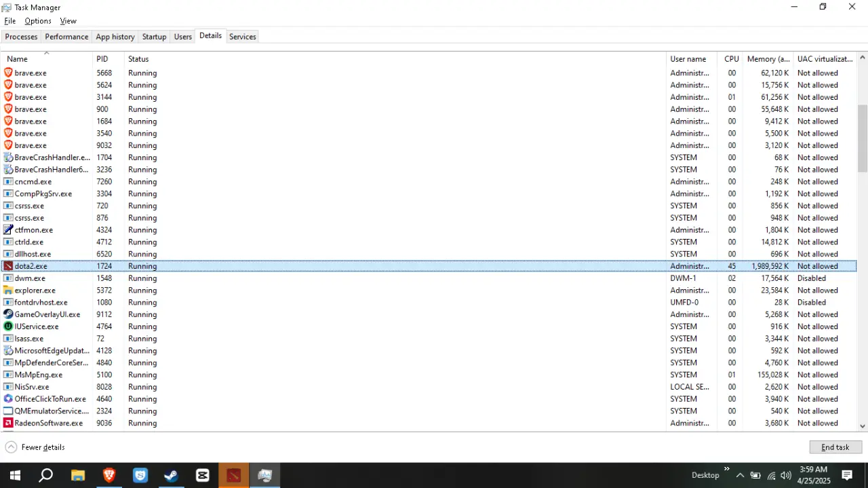Click the GameOverlayUI.exe Steam icon
868x488 pixels.
8,314
